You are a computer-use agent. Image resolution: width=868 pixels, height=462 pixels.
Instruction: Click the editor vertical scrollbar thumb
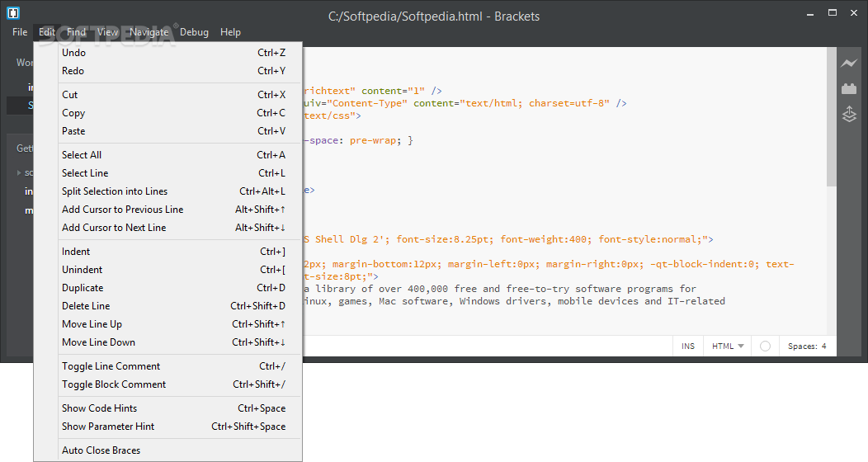(832, 116)
